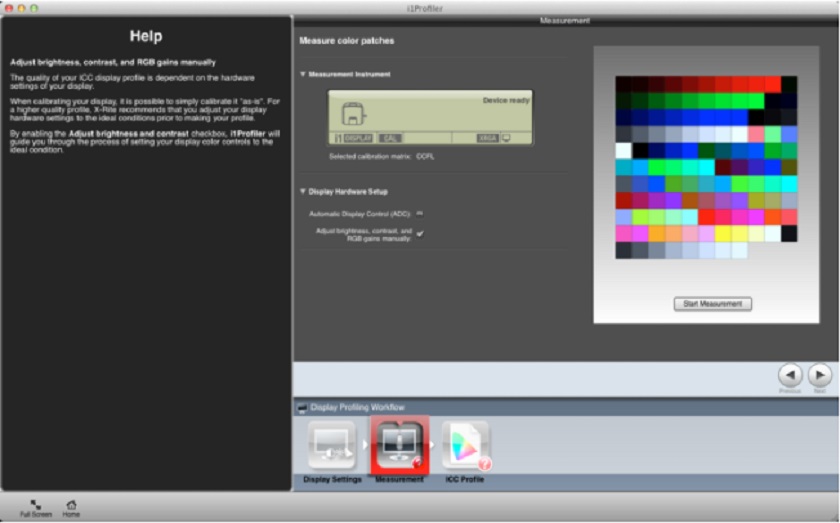The image size is (840, 523).
Task: Click the macOS green zoom window button
Action: (x=34, y=7)
